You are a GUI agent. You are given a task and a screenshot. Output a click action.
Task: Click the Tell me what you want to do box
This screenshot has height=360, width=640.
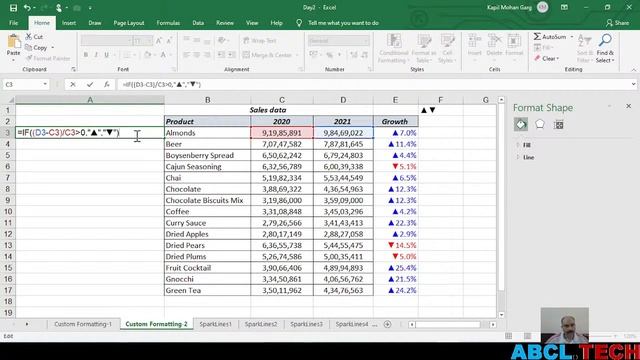343,23
